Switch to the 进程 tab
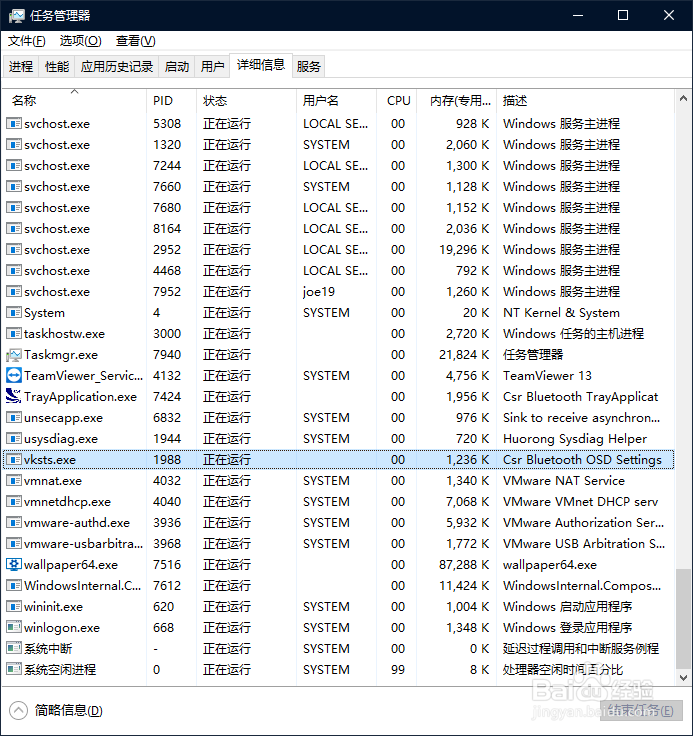Viewport: 693px width, 736px height. (21, 66)
